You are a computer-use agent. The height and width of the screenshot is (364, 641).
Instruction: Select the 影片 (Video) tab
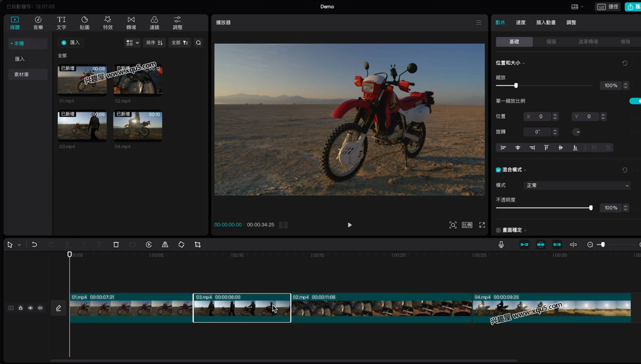click(501, 22)
